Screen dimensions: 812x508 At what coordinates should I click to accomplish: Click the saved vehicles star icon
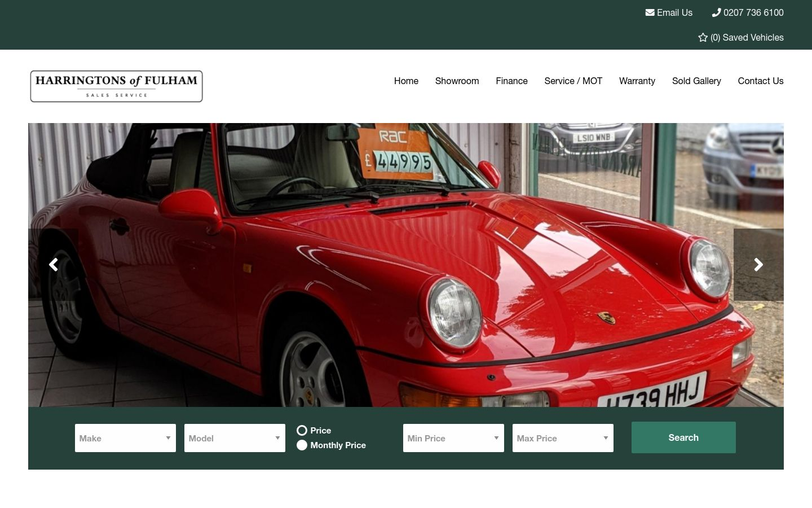click(703, 37)
